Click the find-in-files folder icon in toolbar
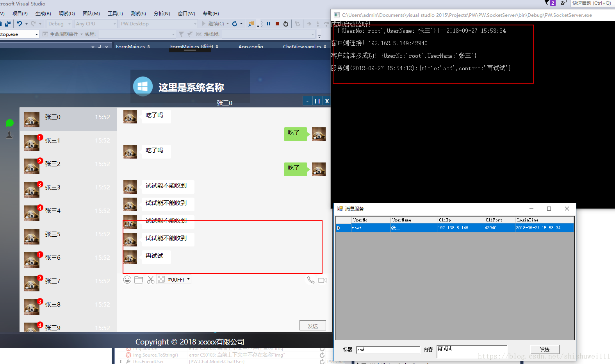This screenshot has width=615, height=364. (x=251, y=24)
